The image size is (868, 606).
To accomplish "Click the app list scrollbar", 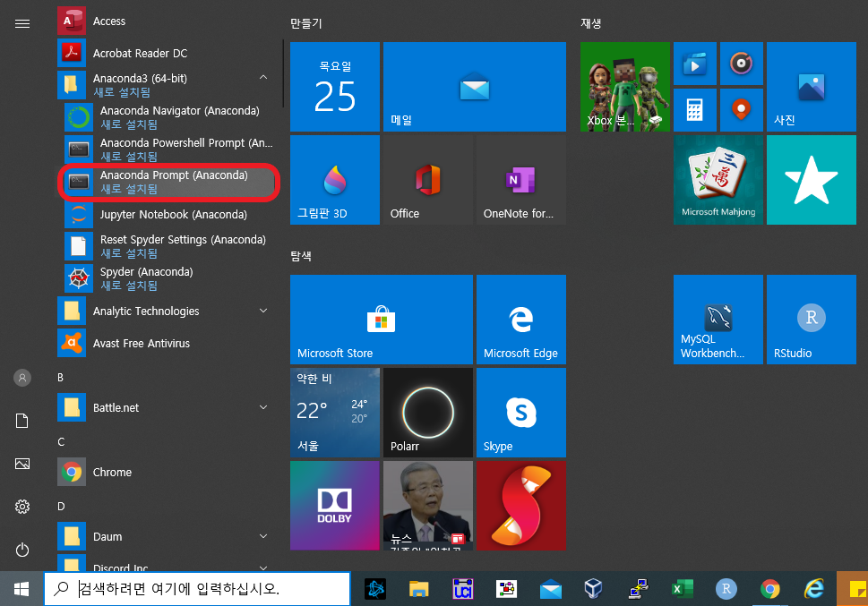I will pos(283,73).
